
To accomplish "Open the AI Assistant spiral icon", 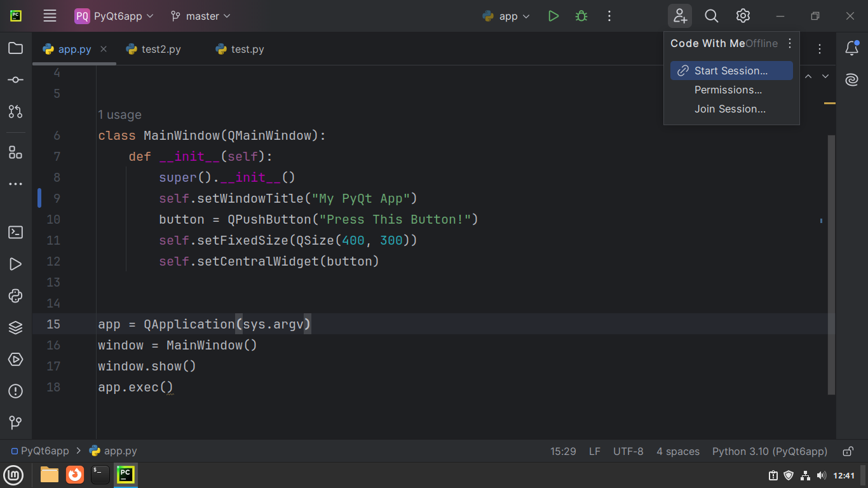I will tap(852, 80).
